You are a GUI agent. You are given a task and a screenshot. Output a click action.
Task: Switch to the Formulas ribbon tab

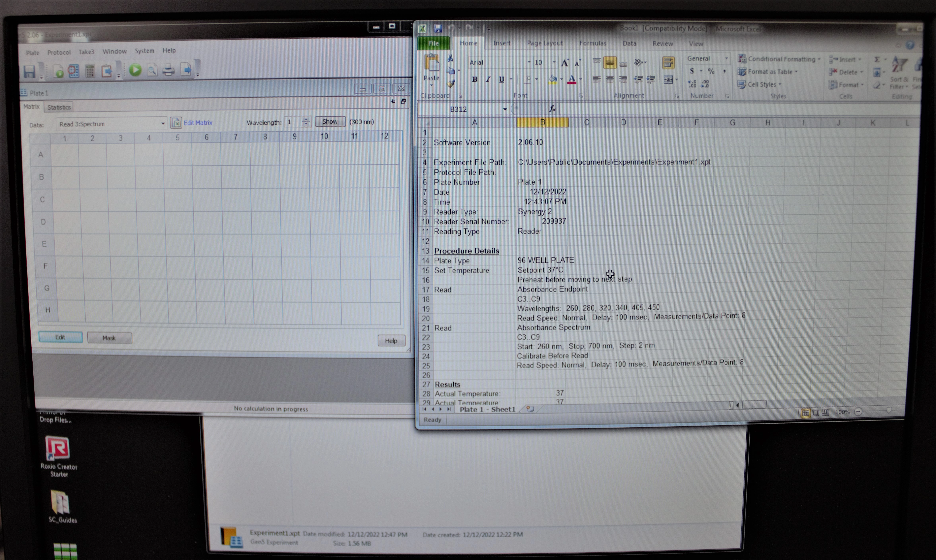point(593,43)
